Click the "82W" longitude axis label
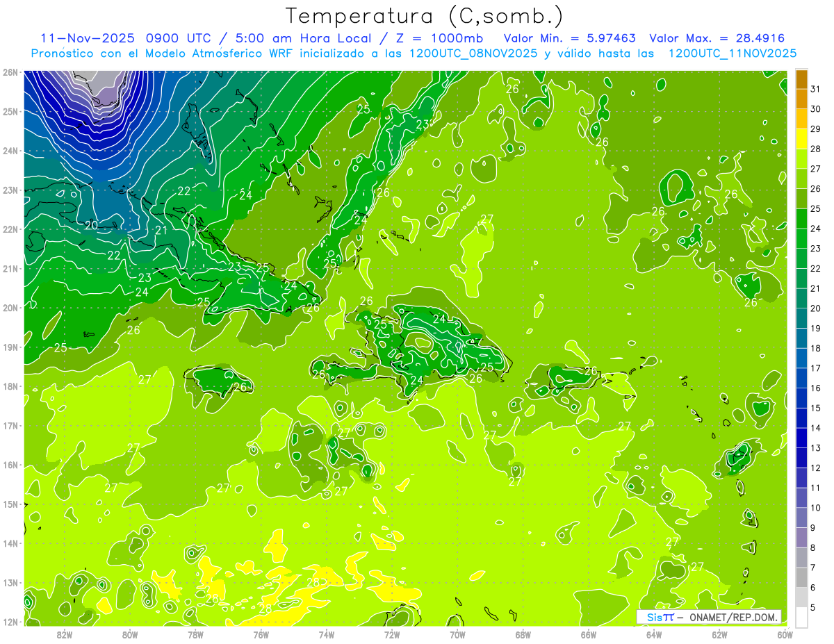This screenshot has height=644, width=834. [65, 634]
